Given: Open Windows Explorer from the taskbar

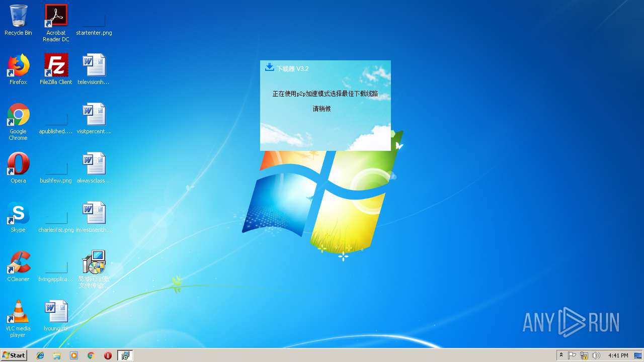Looking at the screenshot, I should click(57, 355).
